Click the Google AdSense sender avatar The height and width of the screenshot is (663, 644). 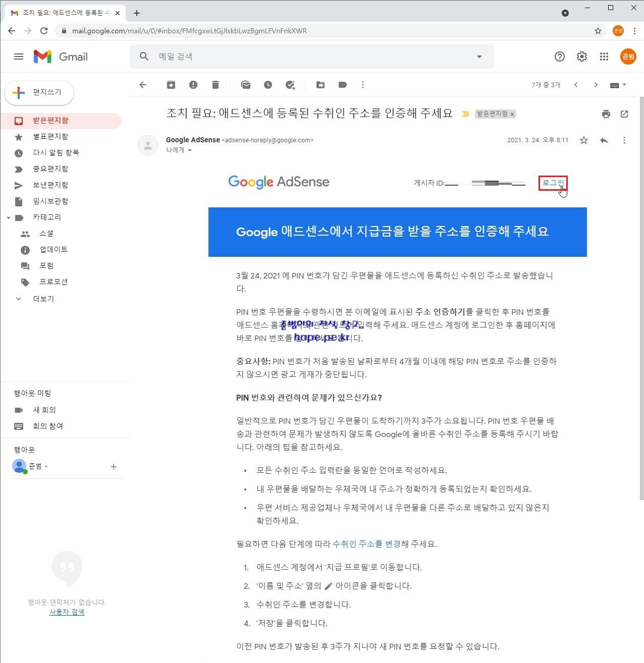coord(148,145)
